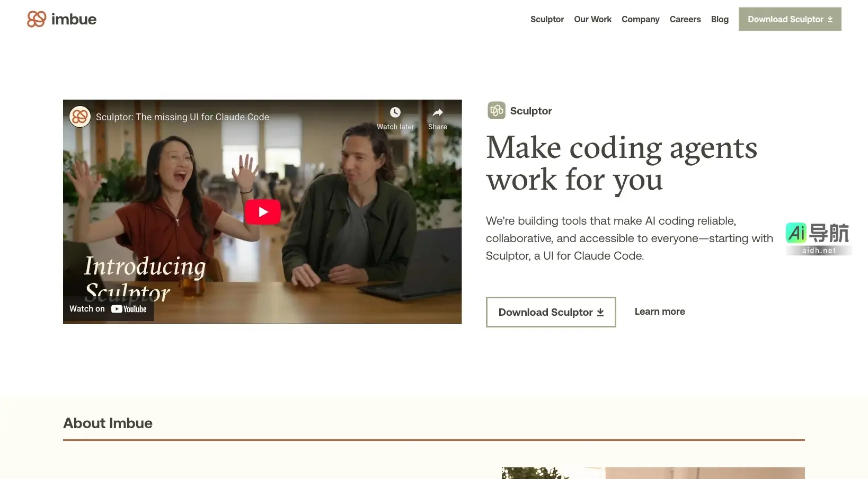868x479 pixels.
Task: Click the outlined Download Sculptor button
Action: pyautogui.click(x=551, y=312)
